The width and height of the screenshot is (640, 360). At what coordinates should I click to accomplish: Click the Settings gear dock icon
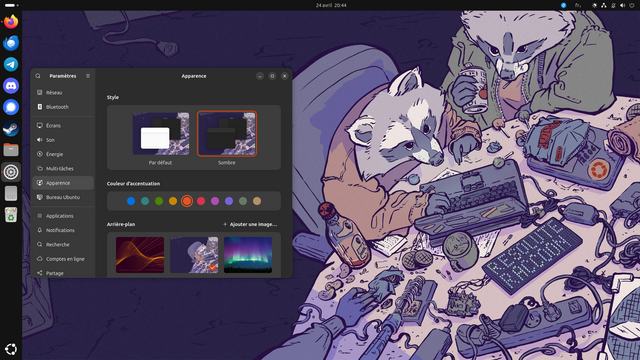point(11,172)
